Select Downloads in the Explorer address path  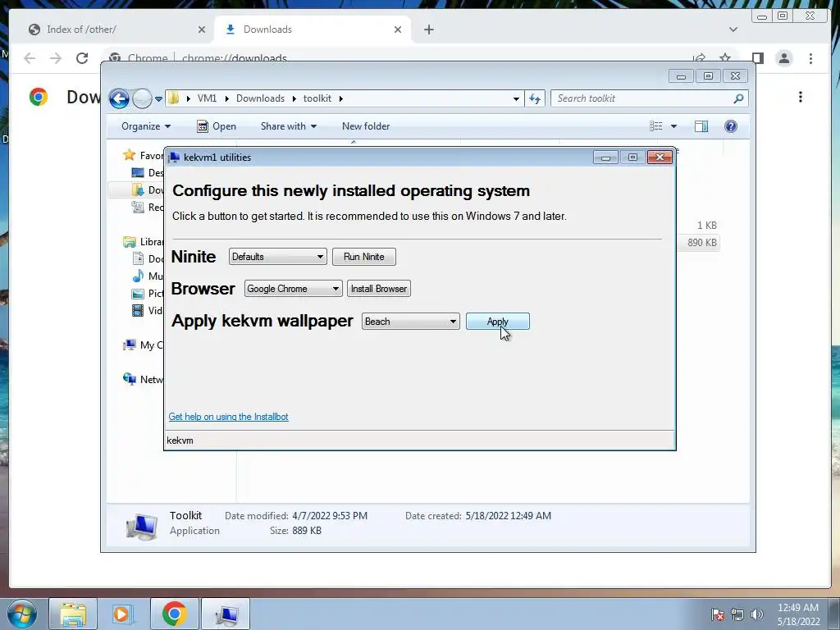click(x=260, y=98)
